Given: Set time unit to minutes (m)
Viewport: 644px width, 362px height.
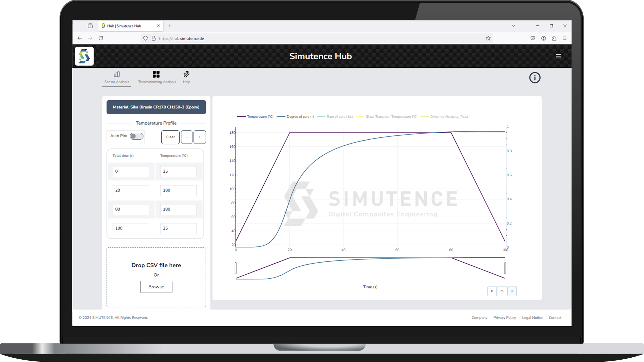Looking at the screenshot, I should pos(502,291).
